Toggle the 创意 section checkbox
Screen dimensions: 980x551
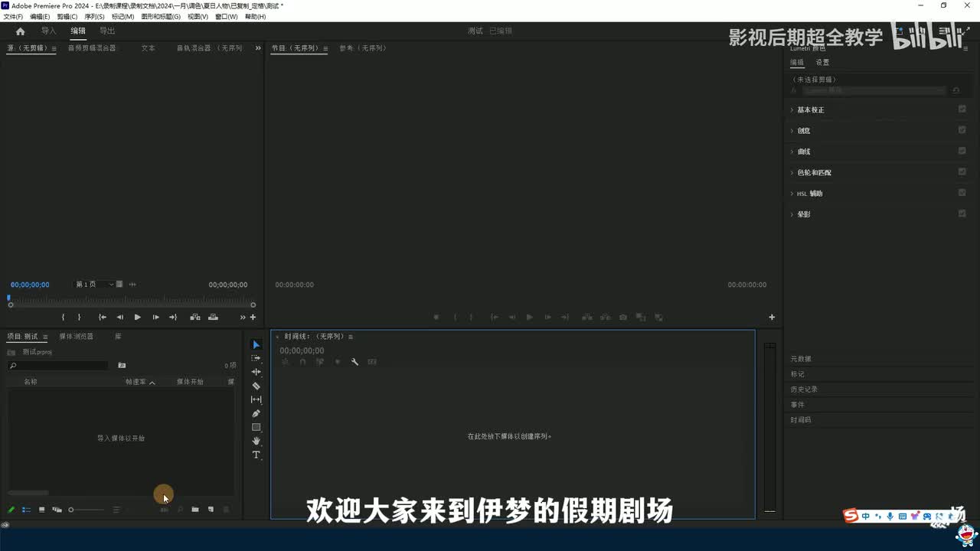[x=962, y=130]
